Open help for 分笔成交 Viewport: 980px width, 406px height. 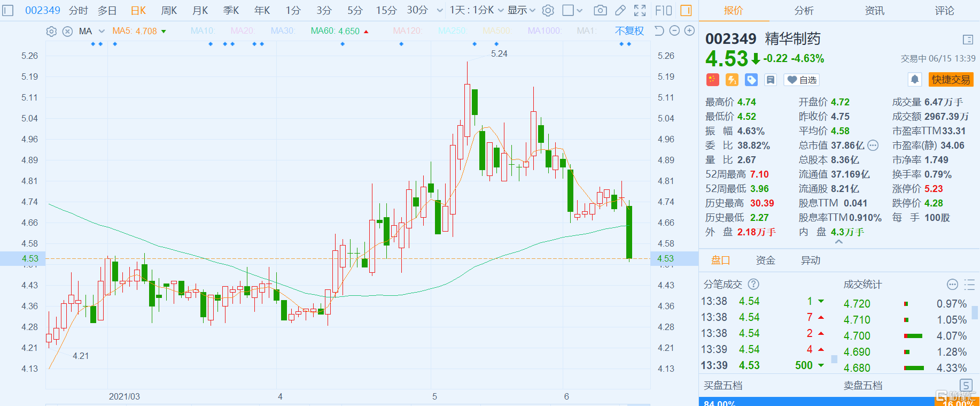753,284
